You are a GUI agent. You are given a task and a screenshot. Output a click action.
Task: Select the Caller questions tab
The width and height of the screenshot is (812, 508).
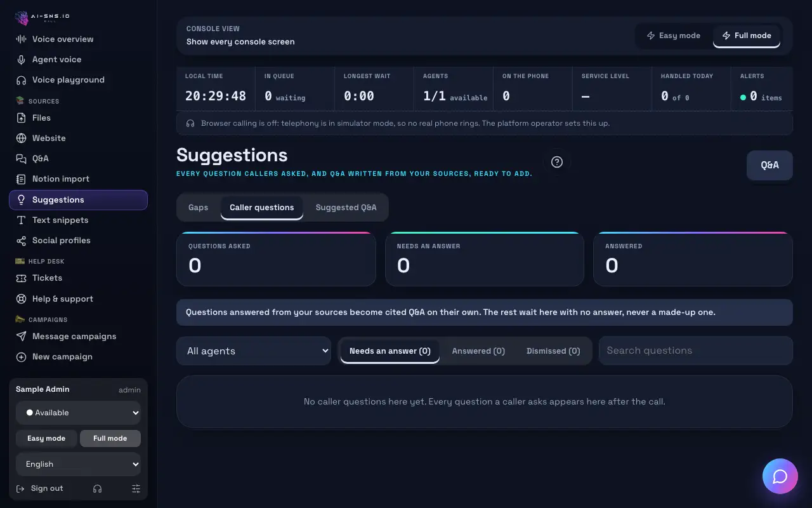click(x=262, y=208)
